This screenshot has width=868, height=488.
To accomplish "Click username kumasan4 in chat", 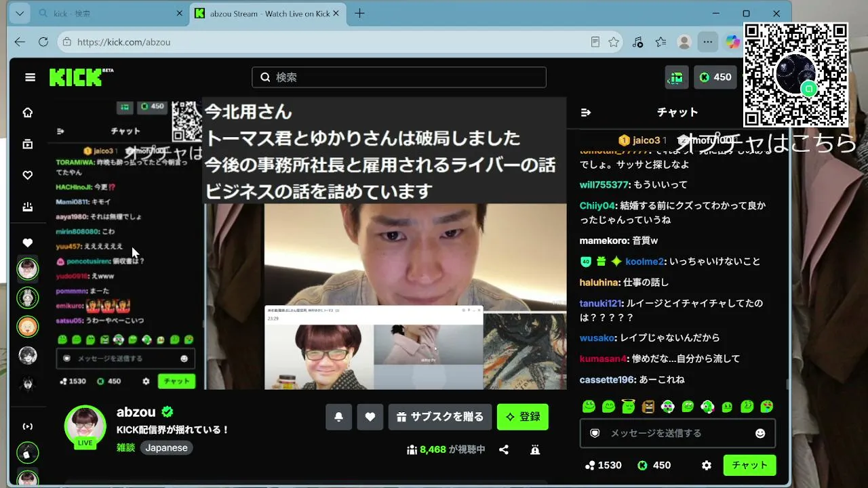I will (x=603, y=359).
